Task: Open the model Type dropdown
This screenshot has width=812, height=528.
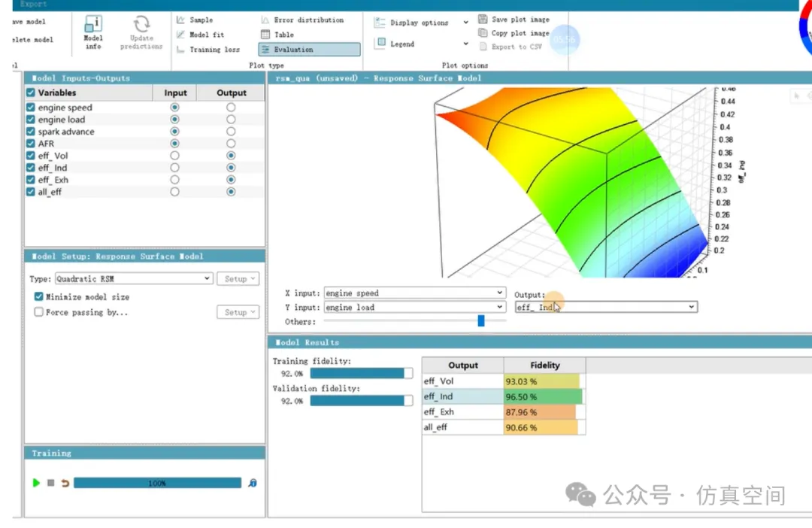Action: pos(134,278)
